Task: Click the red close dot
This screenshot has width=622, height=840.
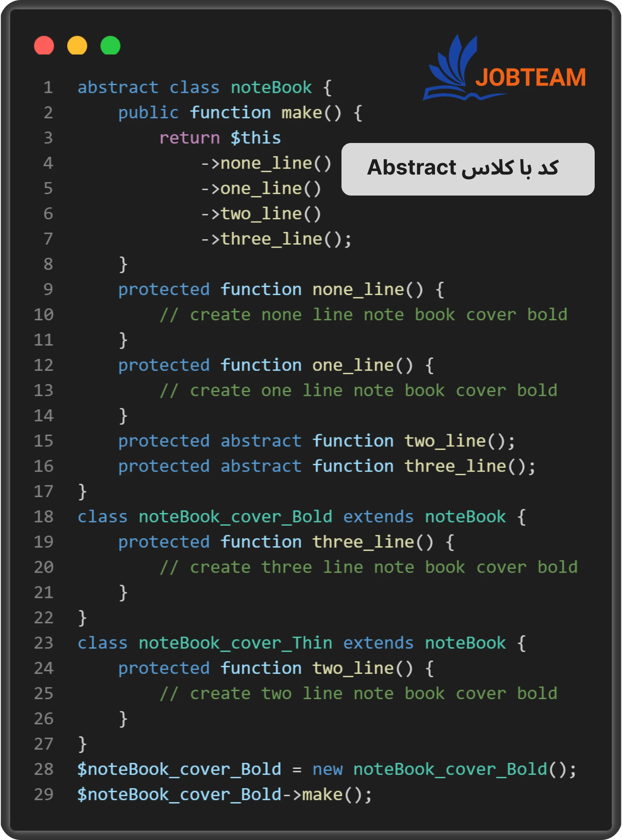Action: click(x=44, y=46)
